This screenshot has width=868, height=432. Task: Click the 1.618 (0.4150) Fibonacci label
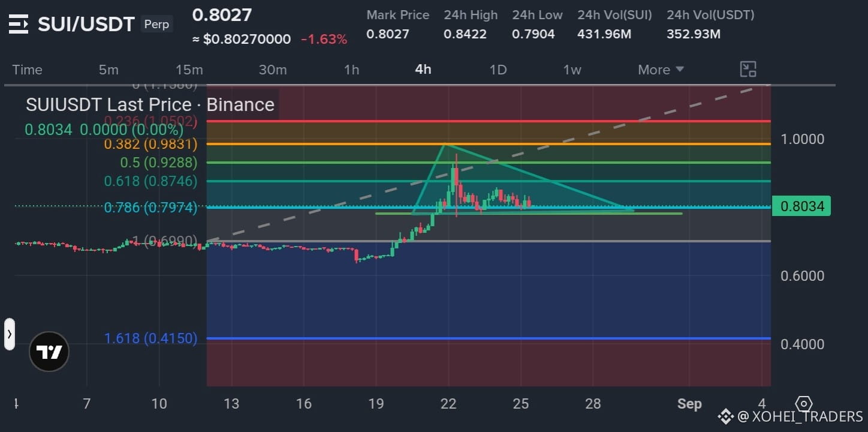coord(150,338)
